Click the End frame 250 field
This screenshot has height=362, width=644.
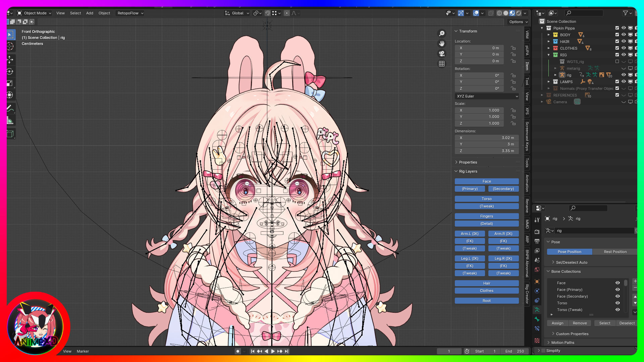[514, 351]
